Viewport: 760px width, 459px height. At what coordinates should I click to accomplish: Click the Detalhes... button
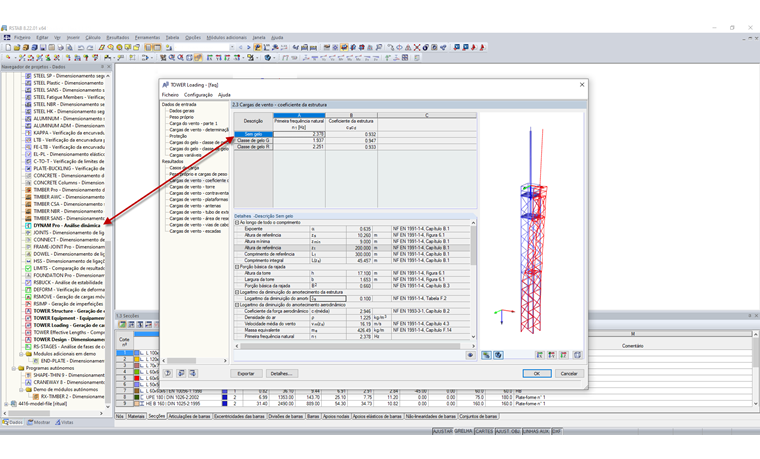click(281, 374)
